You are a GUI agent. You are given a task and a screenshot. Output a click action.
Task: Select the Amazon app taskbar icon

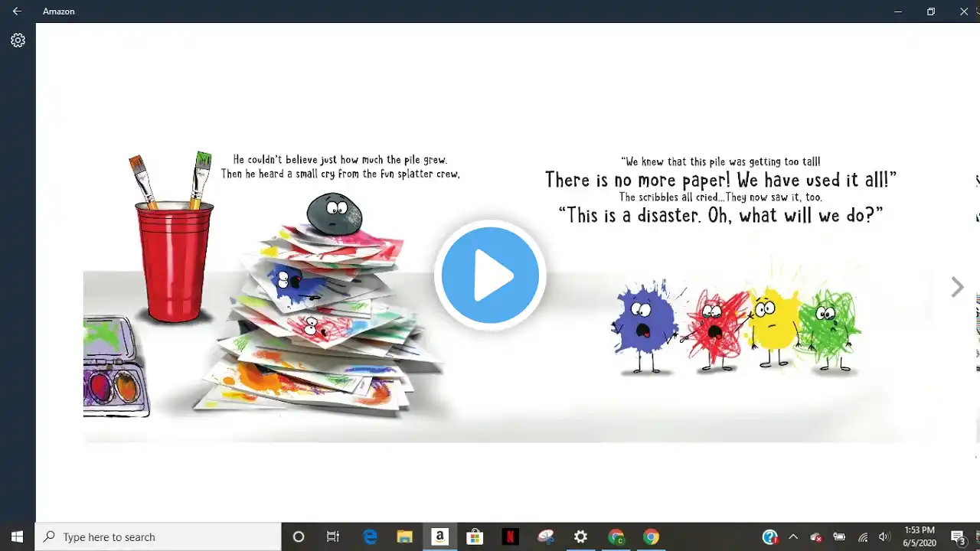439,536
